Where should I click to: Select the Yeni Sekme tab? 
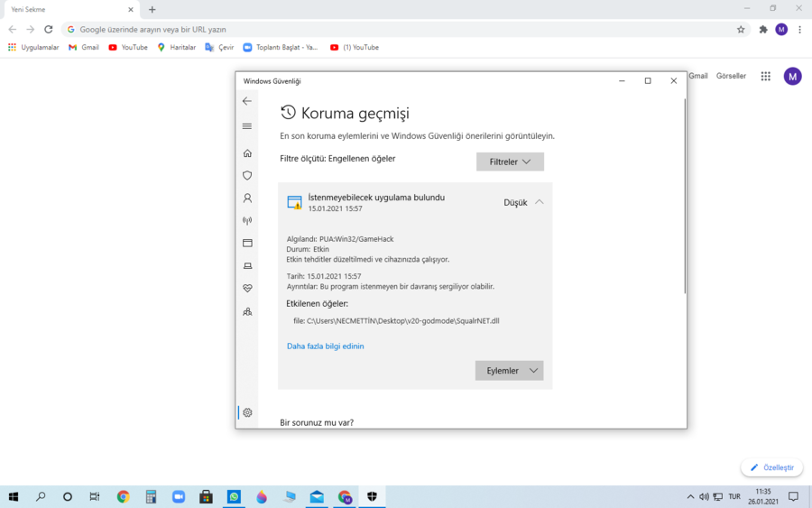click(x=71, y=9)
